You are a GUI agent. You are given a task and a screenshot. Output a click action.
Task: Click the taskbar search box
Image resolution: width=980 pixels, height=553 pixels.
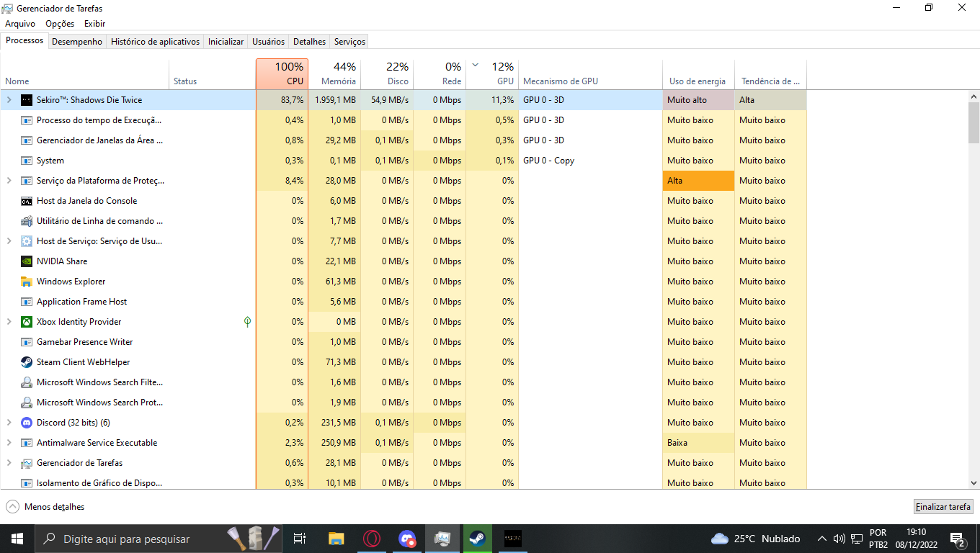[x=160, y=539]
